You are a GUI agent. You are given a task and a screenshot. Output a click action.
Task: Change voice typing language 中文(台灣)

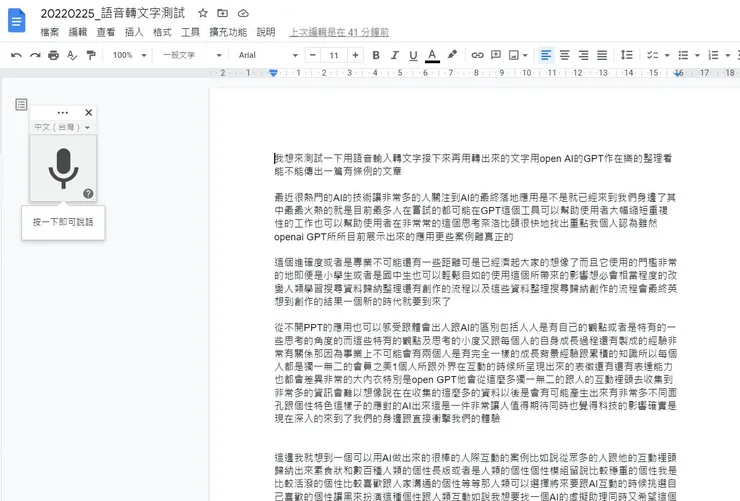coord(62,127)
